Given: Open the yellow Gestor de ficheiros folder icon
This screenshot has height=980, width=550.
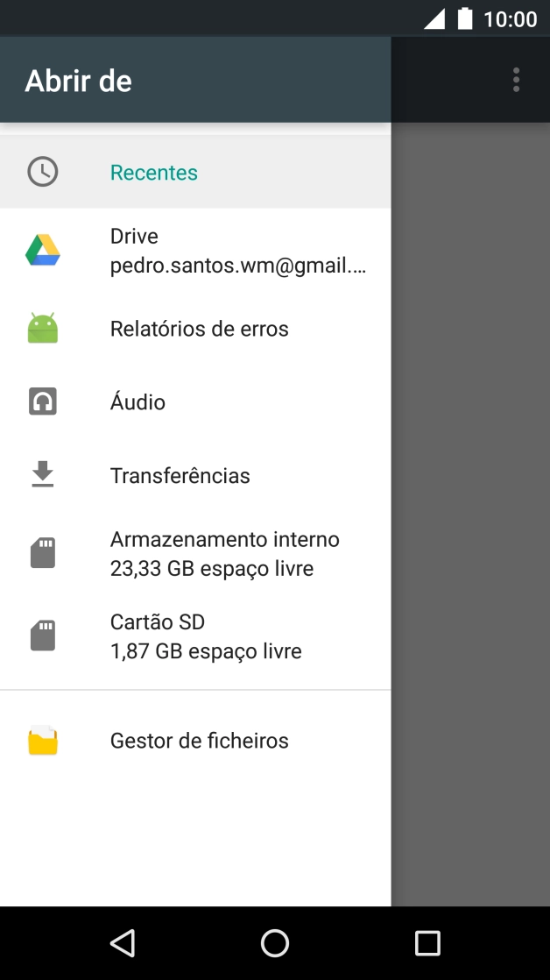Looking at the screenshot, I should click(x=43, y=740).
